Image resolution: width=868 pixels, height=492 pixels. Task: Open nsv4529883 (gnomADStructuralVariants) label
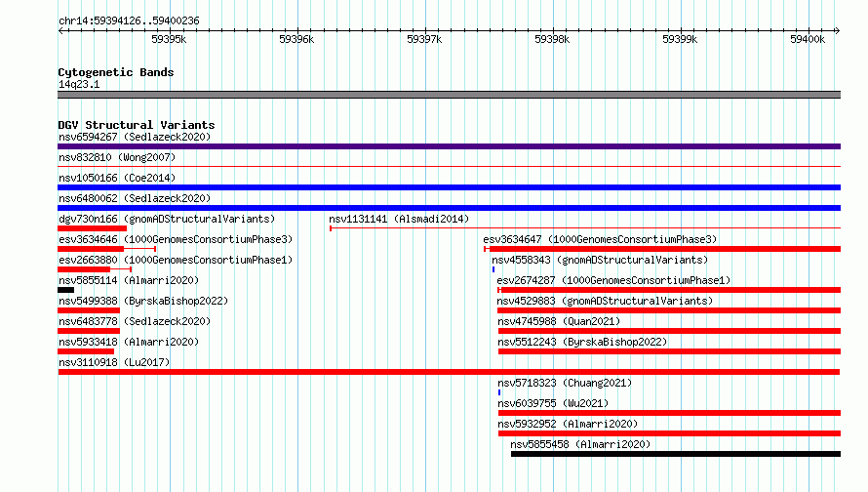click(x=605, y=301)
